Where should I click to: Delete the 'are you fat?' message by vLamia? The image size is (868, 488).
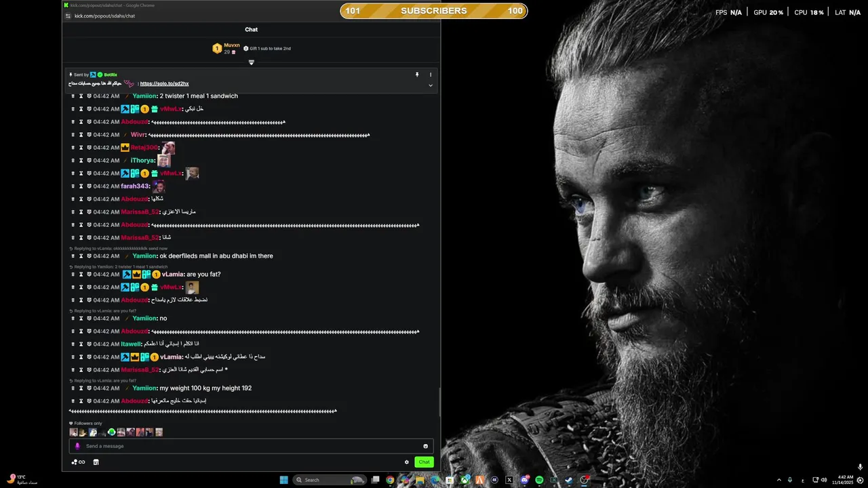click(73, 274)
